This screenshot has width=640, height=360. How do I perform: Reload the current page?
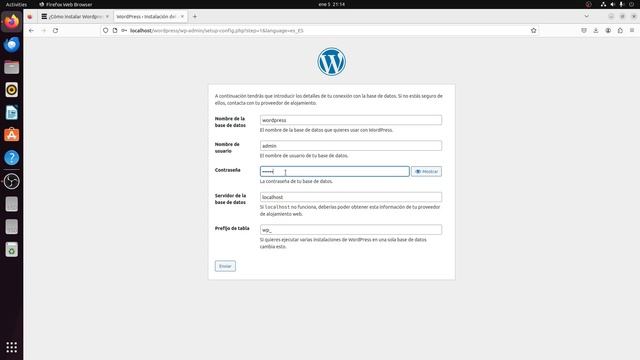tap(56, 31)
